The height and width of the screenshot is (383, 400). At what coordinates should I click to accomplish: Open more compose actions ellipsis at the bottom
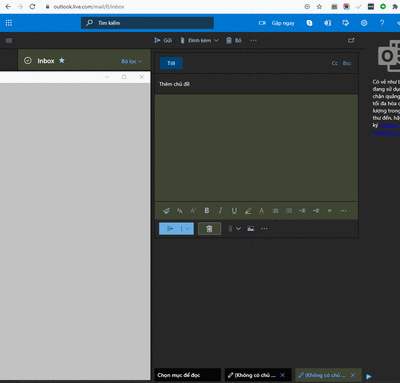pyautogui.click(x=264, y=229)
